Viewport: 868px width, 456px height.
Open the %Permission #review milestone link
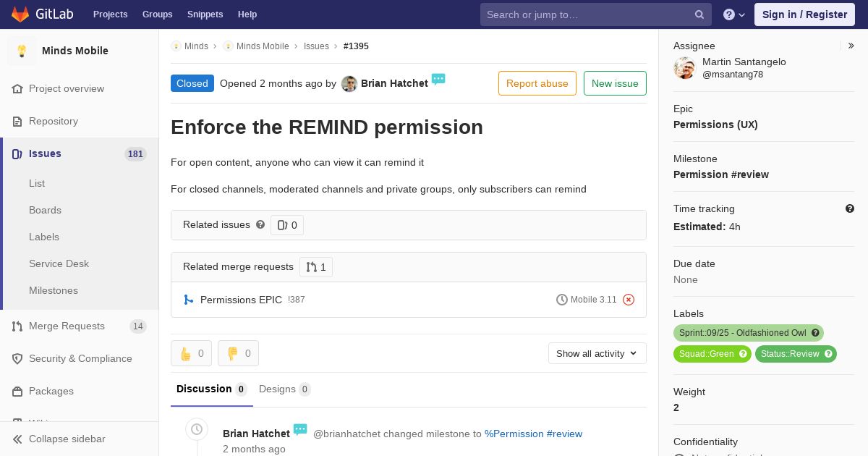pos(533,434)
